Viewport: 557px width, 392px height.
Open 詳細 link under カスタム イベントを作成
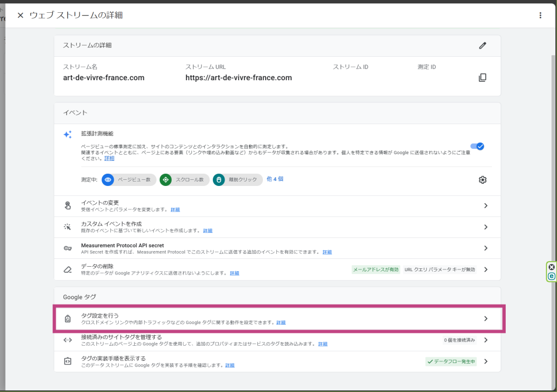pos(208,231)
